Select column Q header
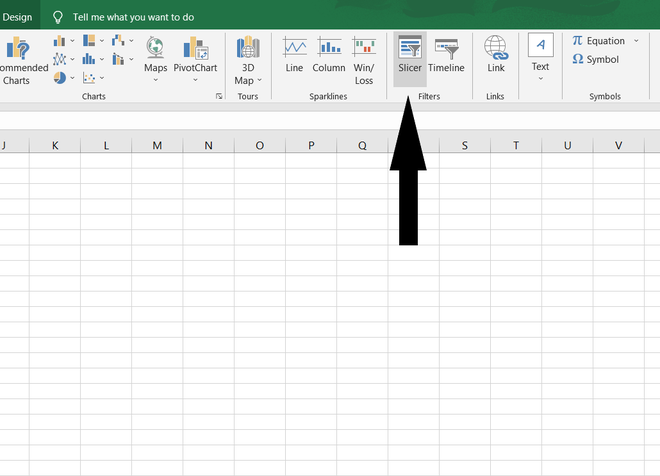The image size is (660, 476). [362, 146]
